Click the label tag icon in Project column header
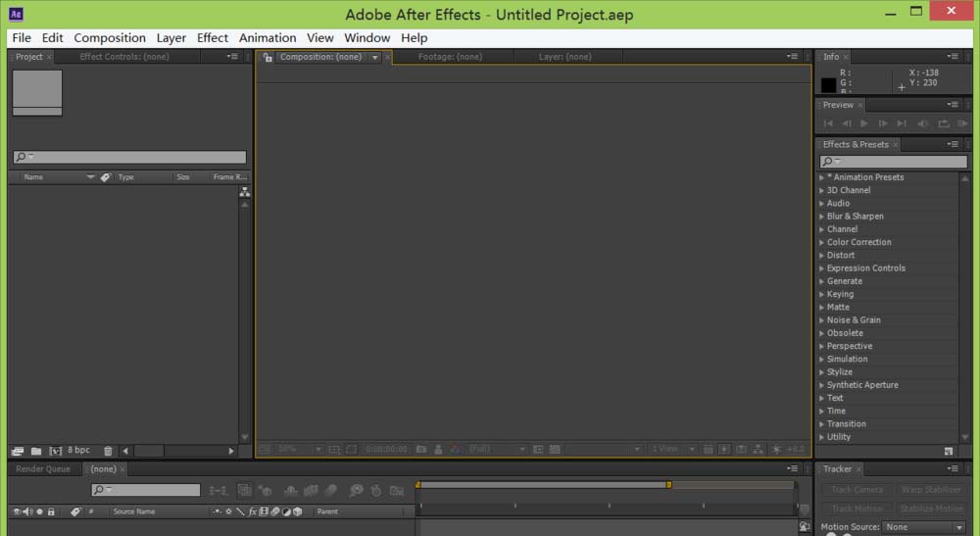Screen dimensions: 980x536 tap(106, 177)
